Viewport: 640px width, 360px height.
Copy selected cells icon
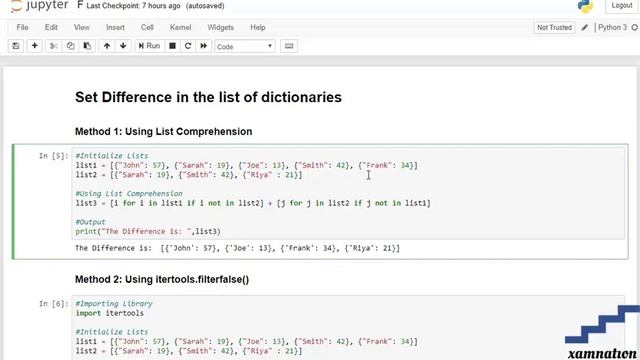[x=70, y=46]
